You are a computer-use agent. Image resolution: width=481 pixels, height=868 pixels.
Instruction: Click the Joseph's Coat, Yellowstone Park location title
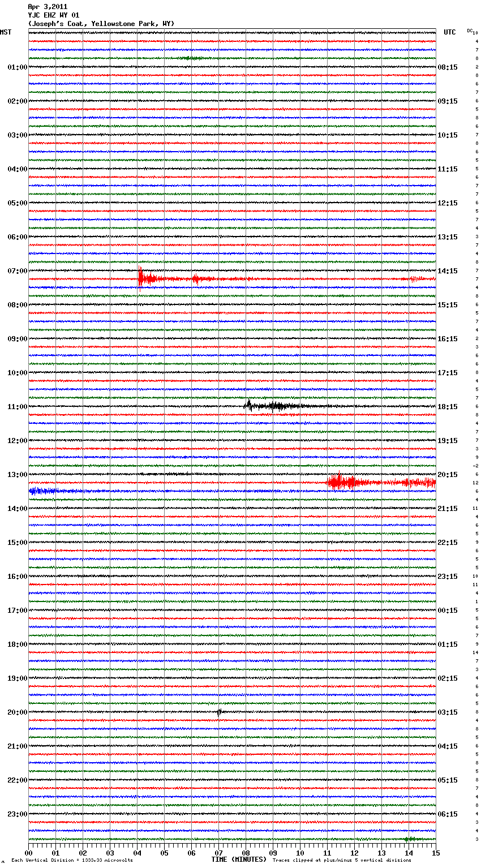coord(101,24)
